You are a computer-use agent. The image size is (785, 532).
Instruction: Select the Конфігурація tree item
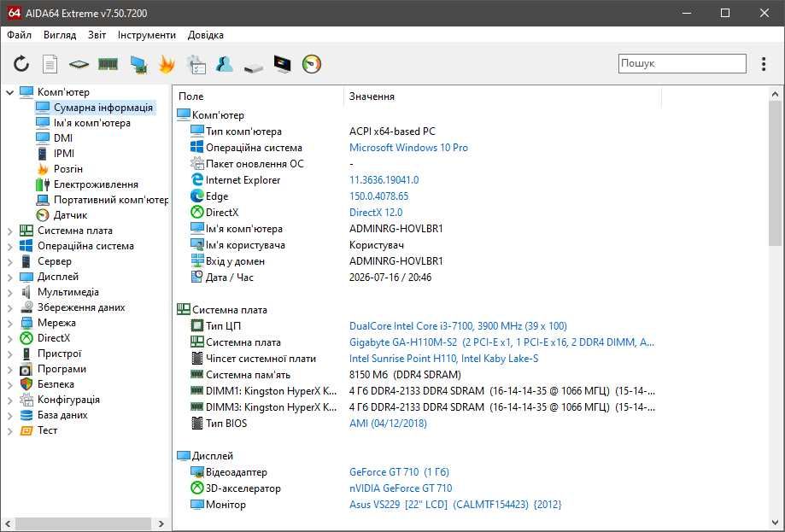[68, 400]
